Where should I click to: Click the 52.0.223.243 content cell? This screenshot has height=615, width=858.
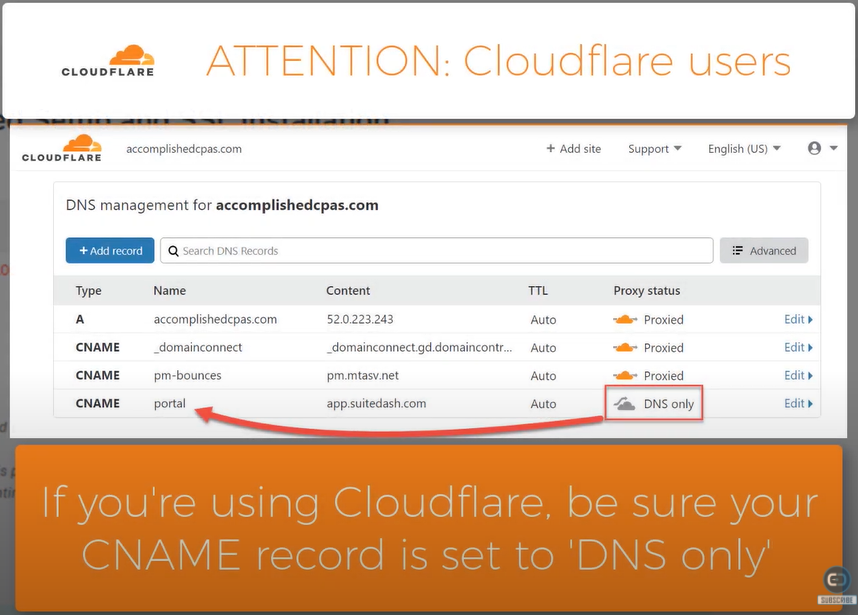click(x=360, y=320)
